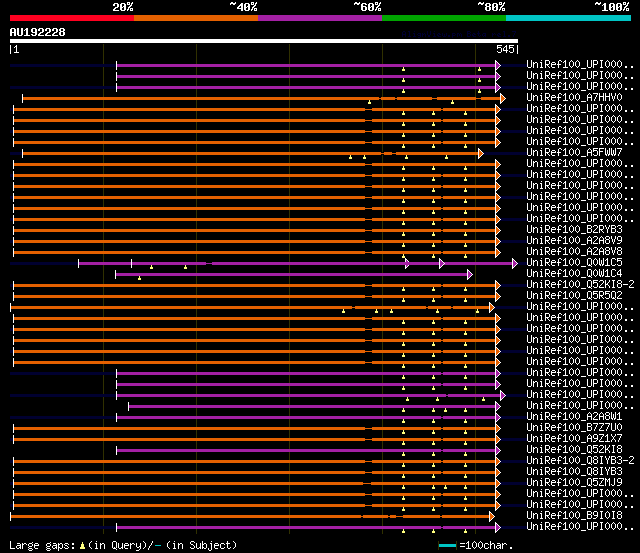Click the orange ~40% legend color segment
640x553 pixels.
[196, 18]
